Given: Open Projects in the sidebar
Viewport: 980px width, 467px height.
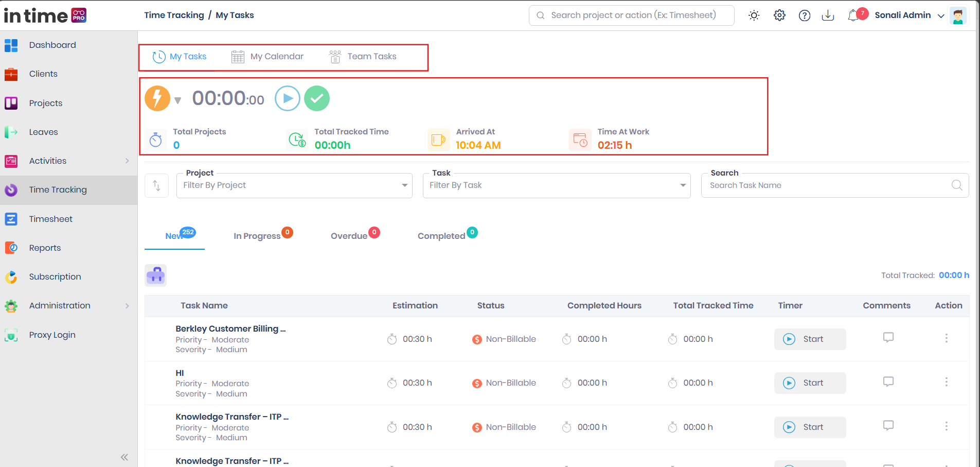Looking at the screenshot, I should click(x=46, y=103).
